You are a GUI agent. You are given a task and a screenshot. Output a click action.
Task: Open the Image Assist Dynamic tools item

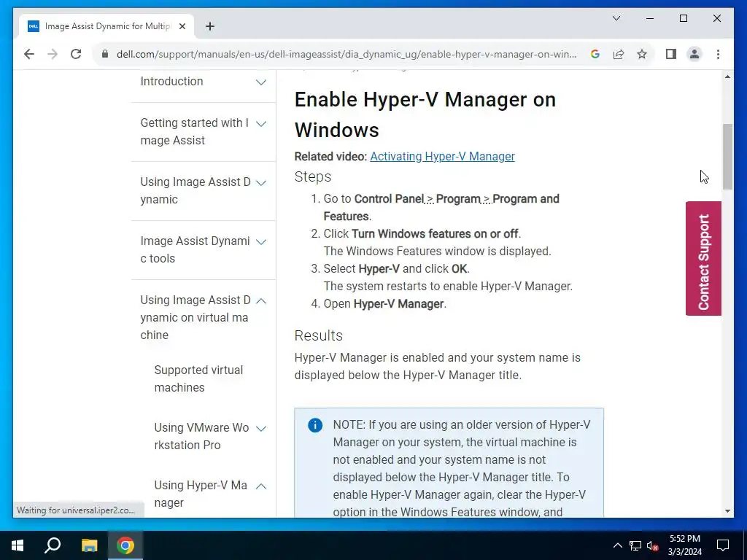click(x=195, y=249)
